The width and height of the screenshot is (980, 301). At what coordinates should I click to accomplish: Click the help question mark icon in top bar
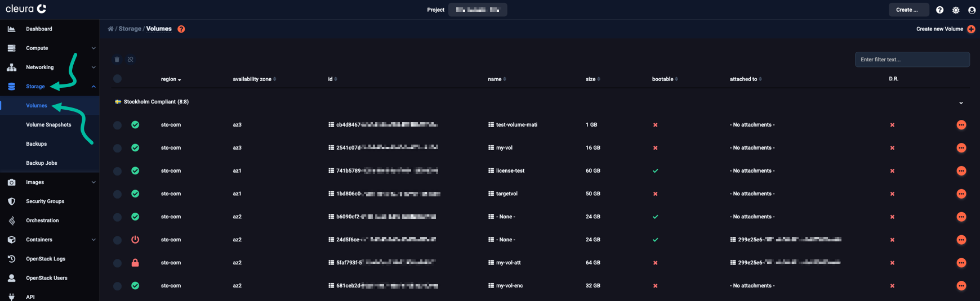point(939,10)
